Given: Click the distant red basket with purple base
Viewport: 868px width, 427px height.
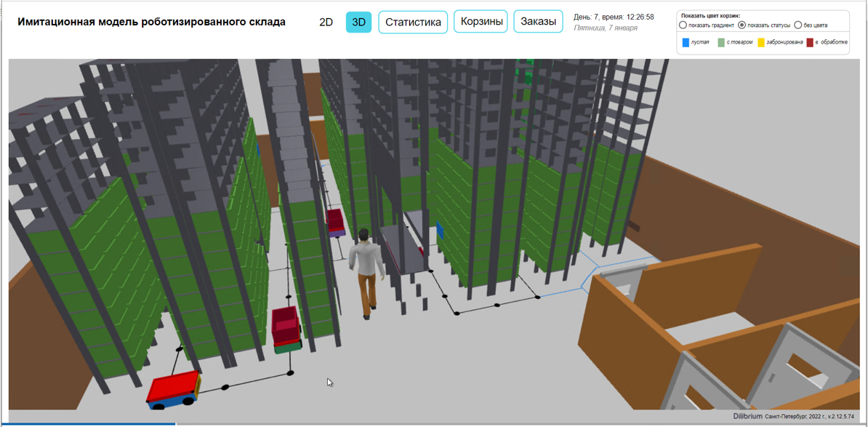Looking at the screenshot, I should (335, 222).
